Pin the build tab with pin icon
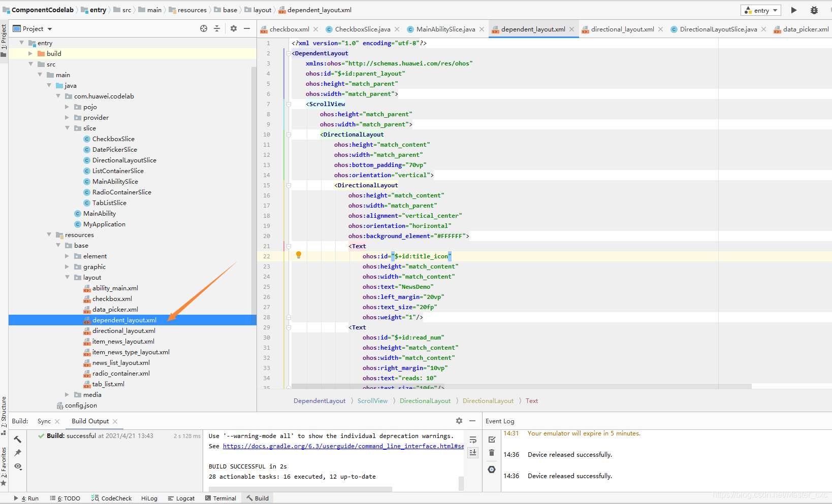832x504 pixels. point(18,453)
